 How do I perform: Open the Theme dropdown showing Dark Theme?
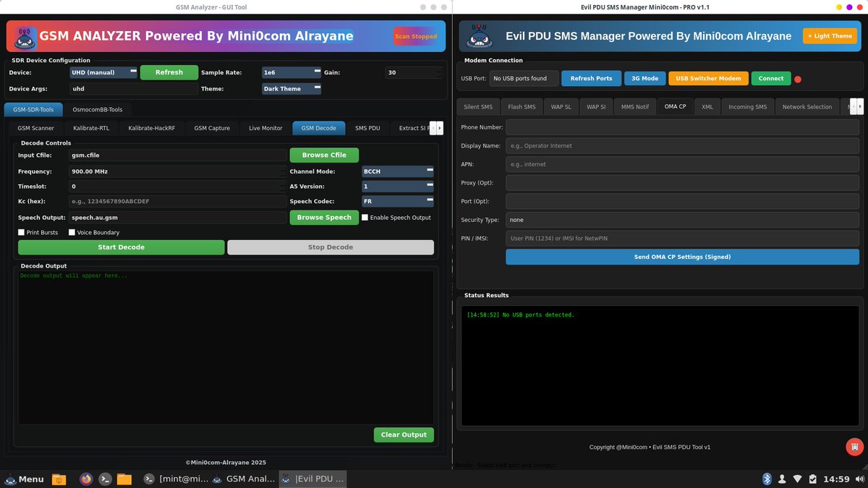pyautogui.click(x=292, y=89)
